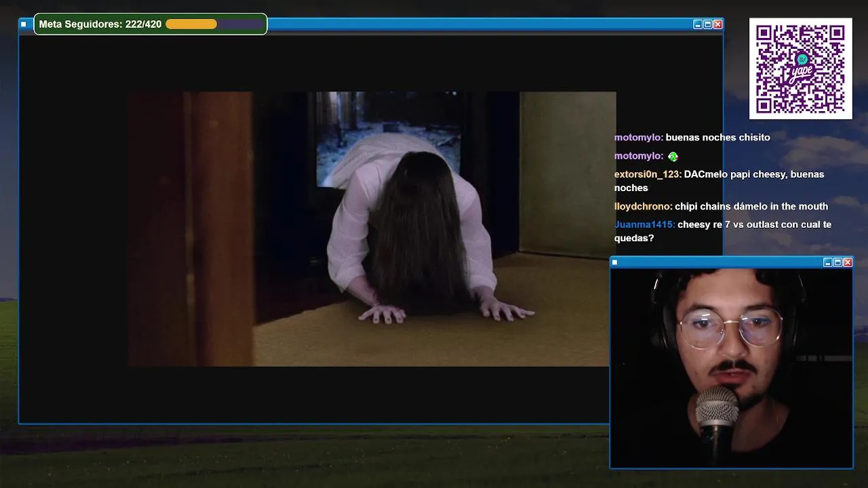The image size is (868, 488).
Task: Click the Meta Seguidores progress bar
Action: 214,24
